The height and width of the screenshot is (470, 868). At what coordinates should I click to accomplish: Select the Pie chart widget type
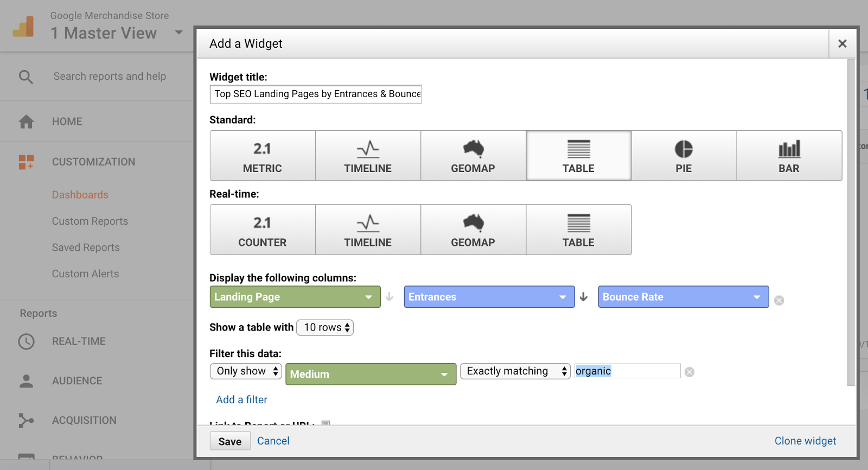point(684,156)
